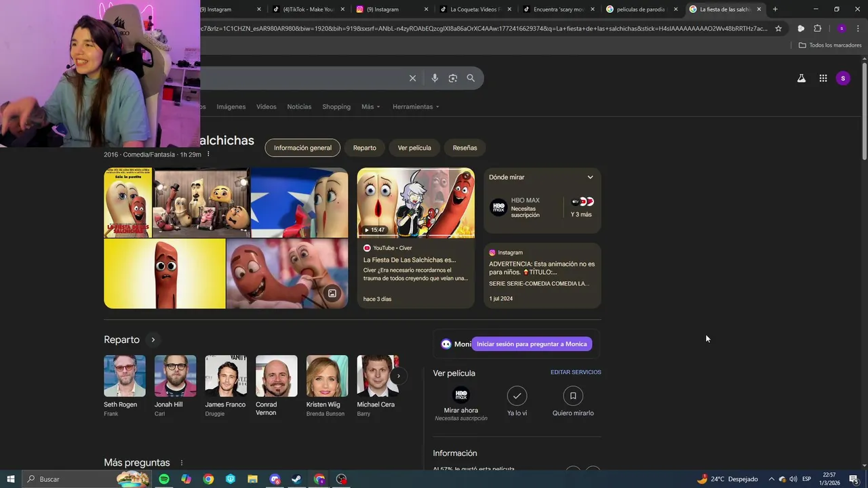
Task: Open Jonah Hill cast photo
Action: (175, 376)
